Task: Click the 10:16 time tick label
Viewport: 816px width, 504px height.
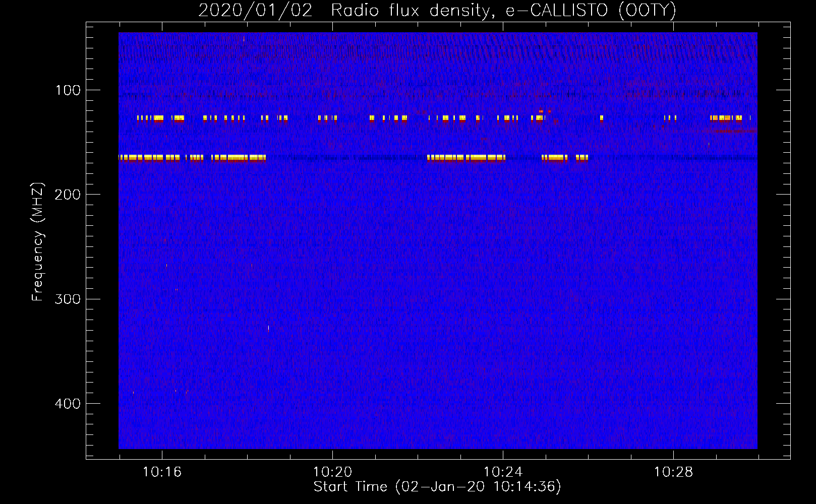Action: point(162,472)
